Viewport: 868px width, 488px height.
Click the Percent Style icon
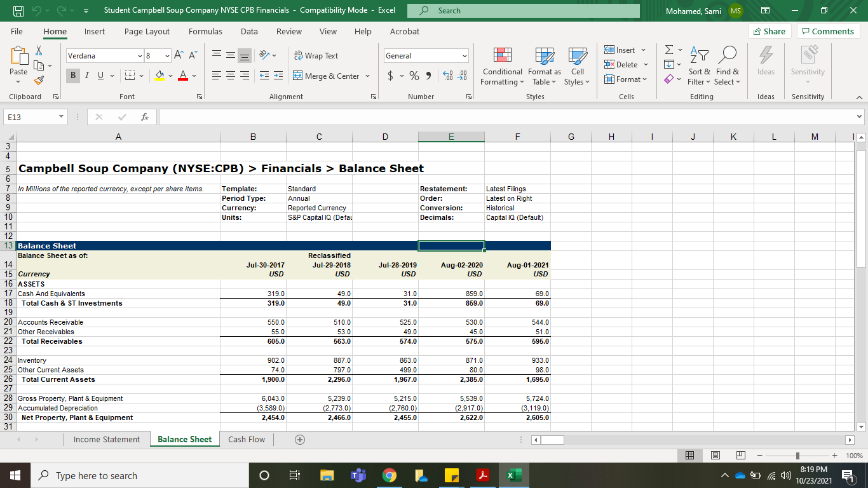coord(413,75)
